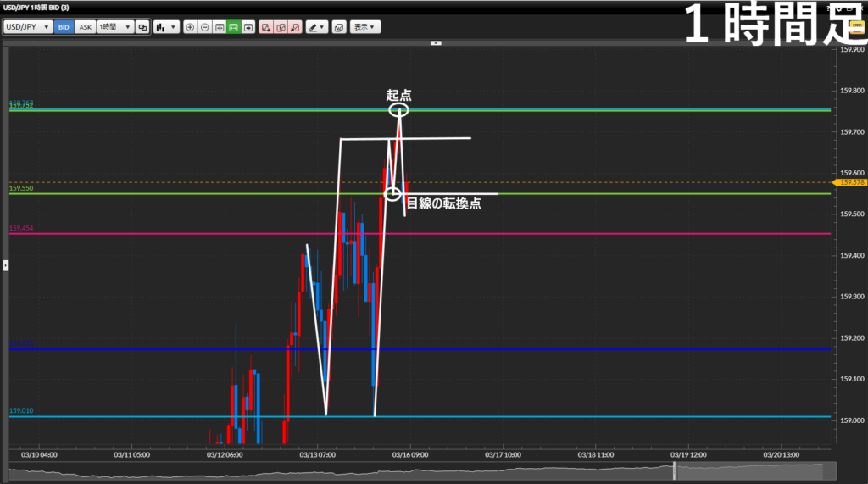Image resolution: width=868 pixels, height=484 pixels.
Task: Zoom out the chart with minus icon
Action: (x=204, y=27)
